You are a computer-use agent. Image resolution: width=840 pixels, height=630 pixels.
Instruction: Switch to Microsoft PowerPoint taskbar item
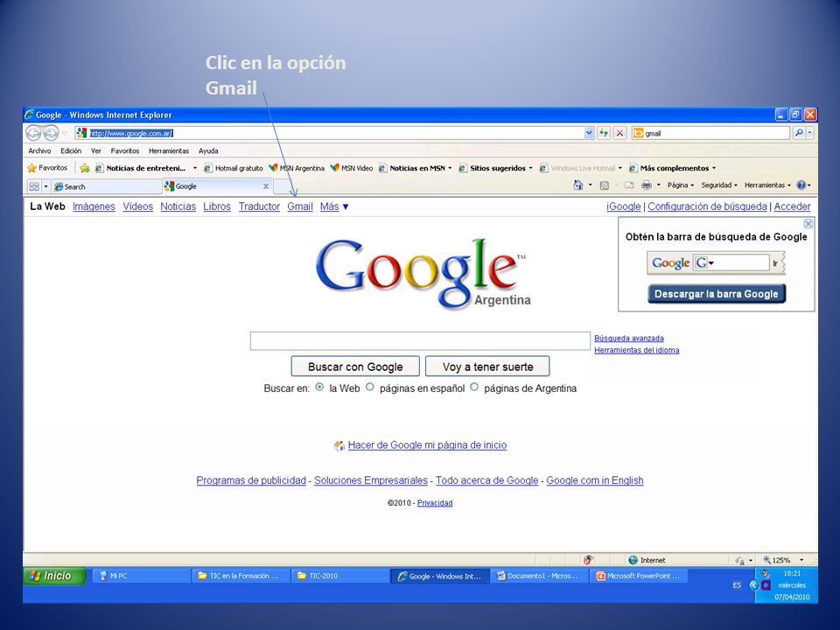(640, 576)
